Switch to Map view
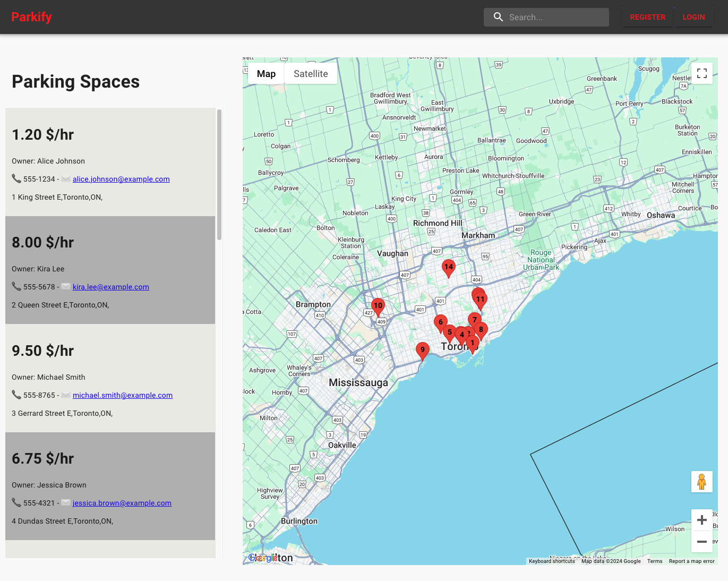The image size is (728, 581). [x=266, y=74]
